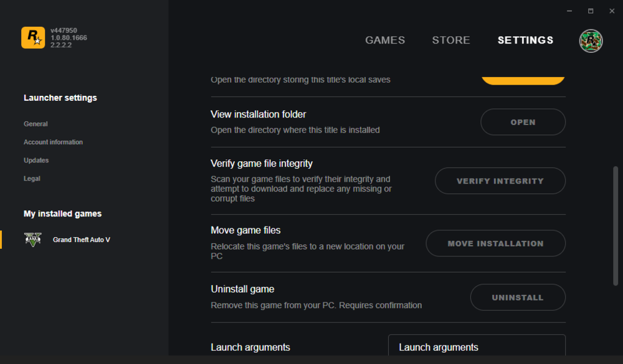Click the vertical scrollbar thumb

616,225
